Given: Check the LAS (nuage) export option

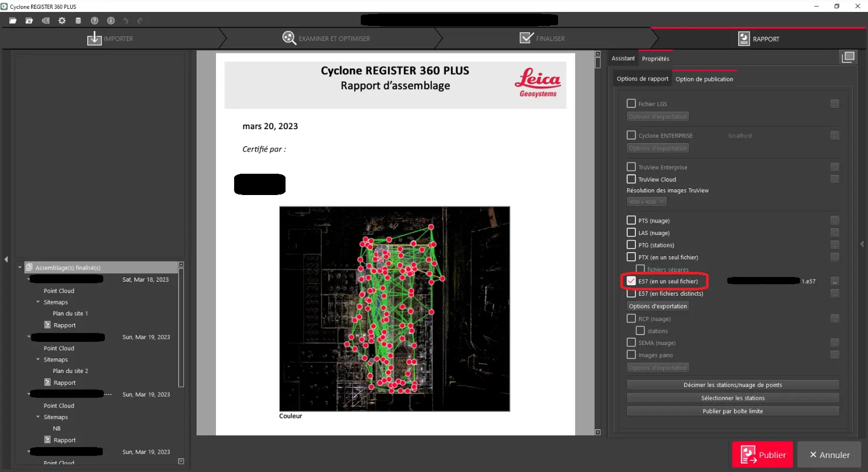Looking at the screenshot, I should 631,232.
